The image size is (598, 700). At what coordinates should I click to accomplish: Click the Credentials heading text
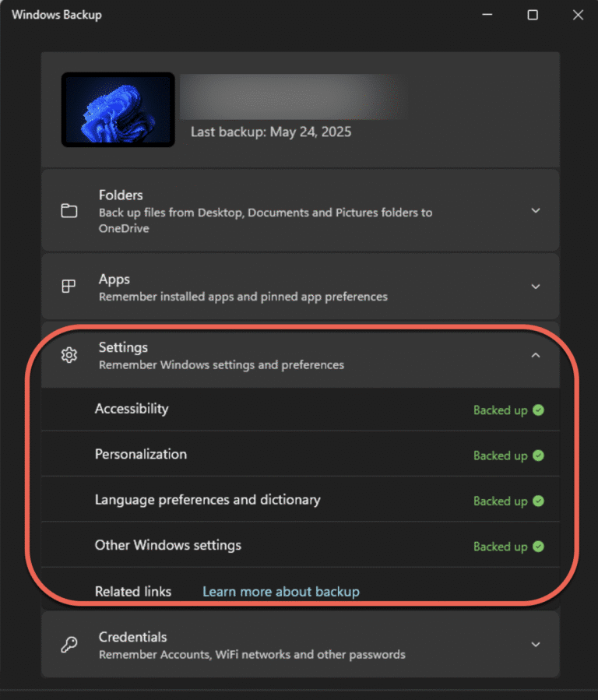(132, 637)
